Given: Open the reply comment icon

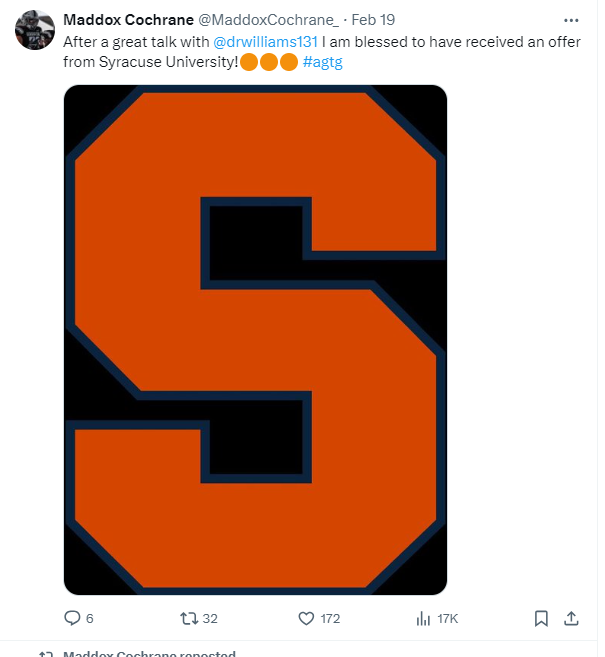Looking at the screenshot, I should [x=72, y=618].
